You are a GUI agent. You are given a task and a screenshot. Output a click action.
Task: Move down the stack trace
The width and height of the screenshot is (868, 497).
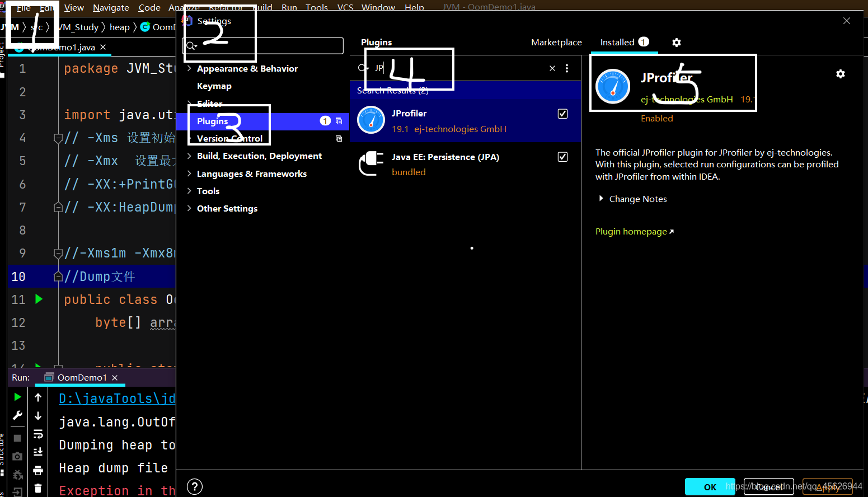tap(38, 416)
